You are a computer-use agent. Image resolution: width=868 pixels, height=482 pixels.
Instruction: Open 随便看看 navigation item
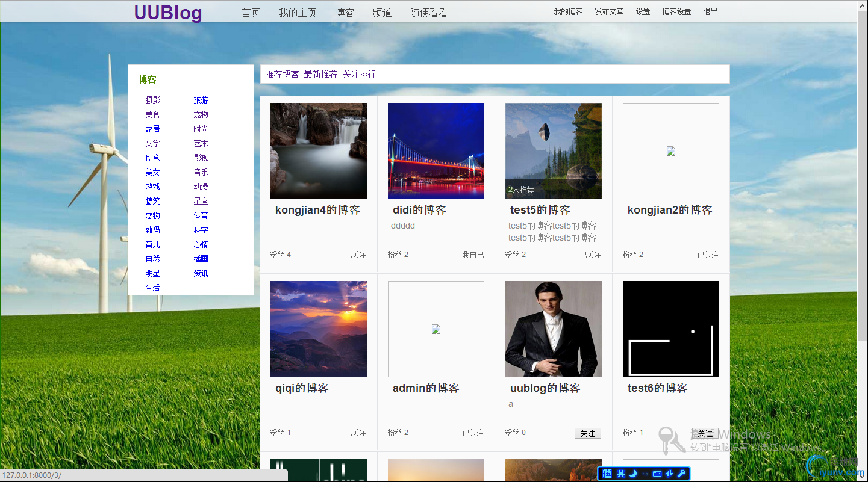429,13
